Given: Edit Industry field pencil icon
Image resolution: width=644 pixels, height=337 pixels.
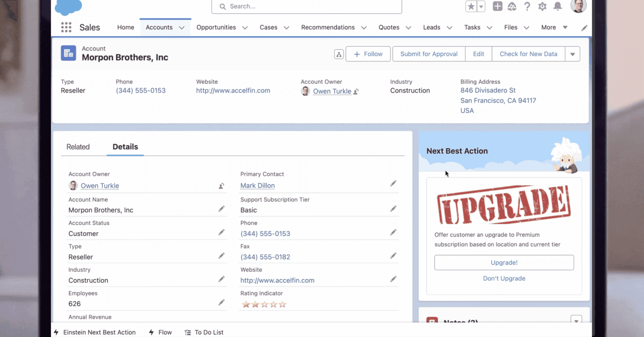Looking at the screenshot, I should (221, 279).
